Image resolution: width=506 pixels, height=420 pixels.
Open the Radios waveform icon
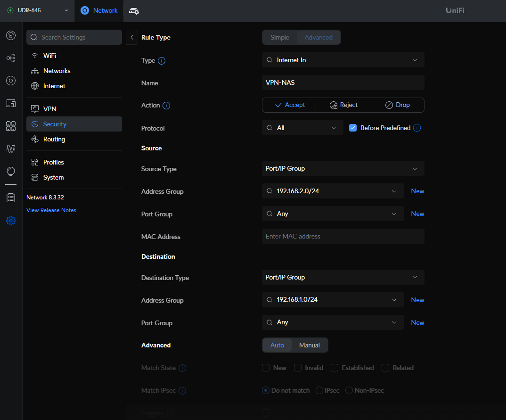pyautogui.click(x=11, y=148)
